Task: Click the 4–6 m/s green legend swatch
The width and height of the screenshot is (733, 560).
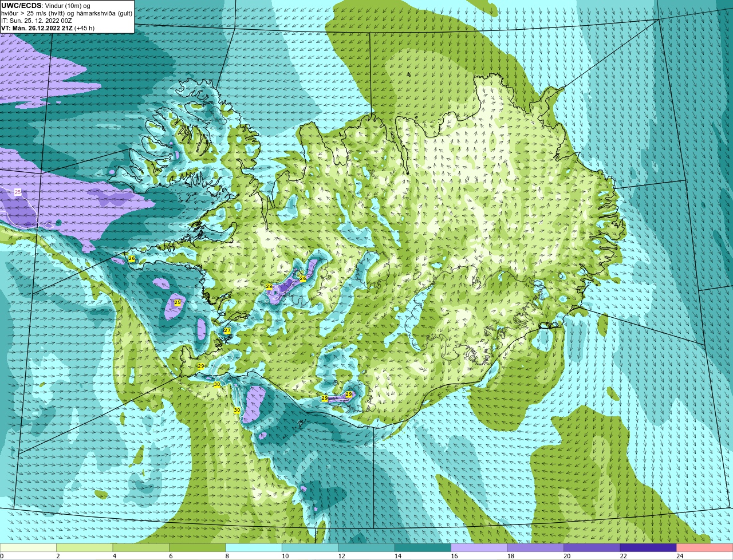Action: pos(141,548)
